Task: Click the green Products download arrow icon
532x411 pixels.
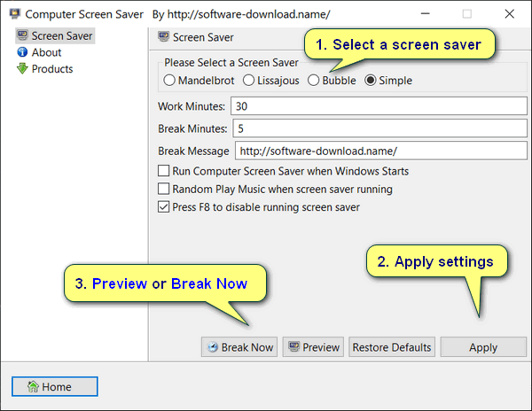Action: point(22,69)
